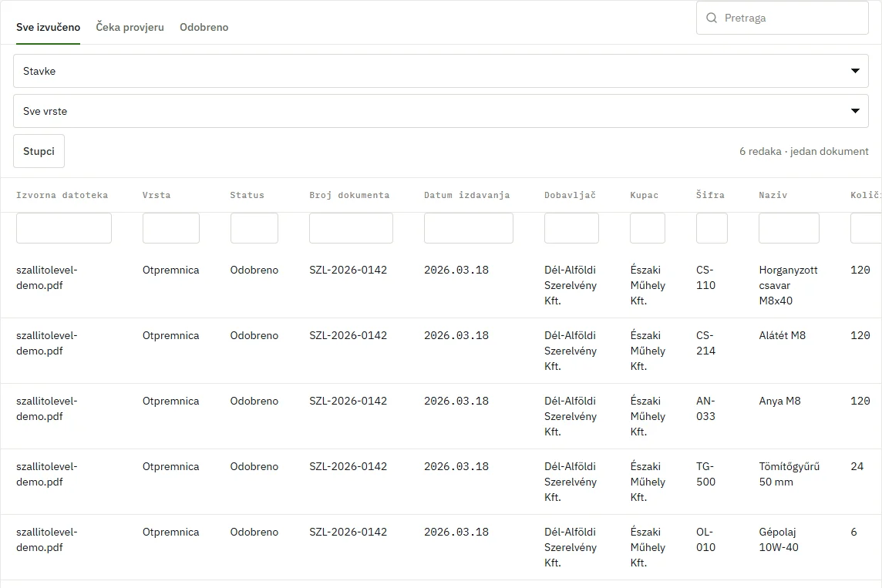The image size is (882, 588).
Task: Focus the Datum izdavanja filter field
Action: (469, 228)
